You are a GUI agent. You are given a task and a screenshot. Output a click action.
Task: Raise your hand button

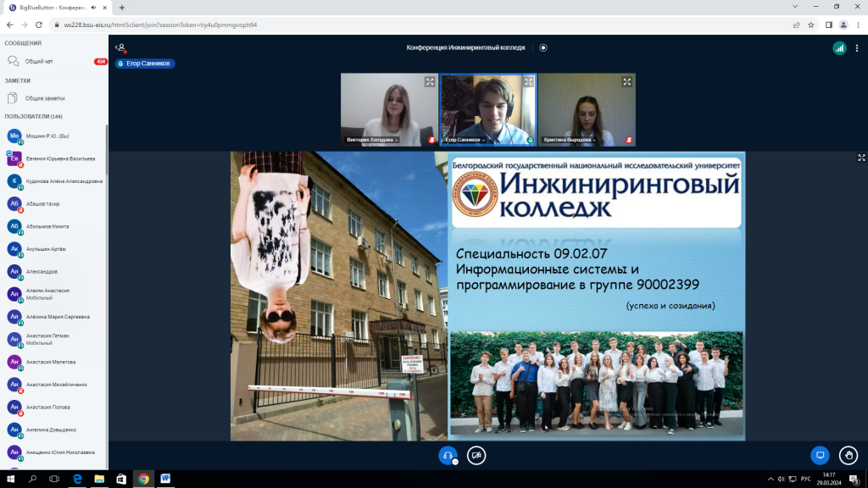pos(848,455)
